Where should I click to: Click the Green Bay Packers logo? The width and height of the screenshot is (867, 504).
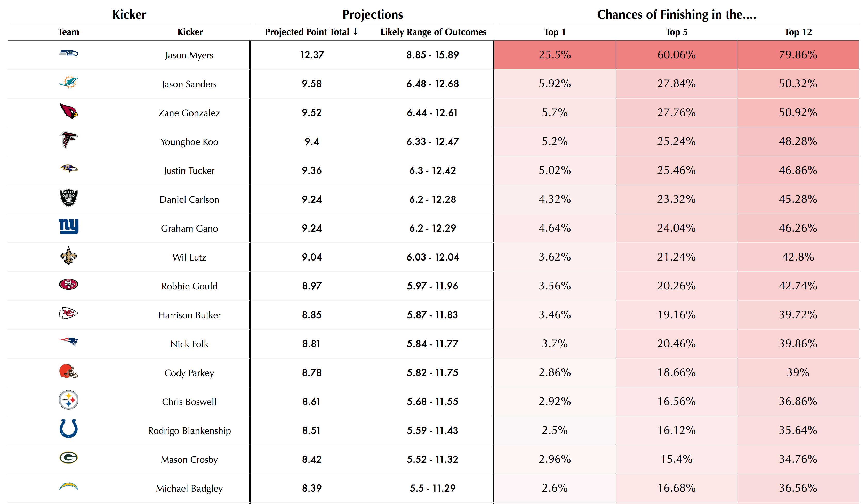(68, 458)
